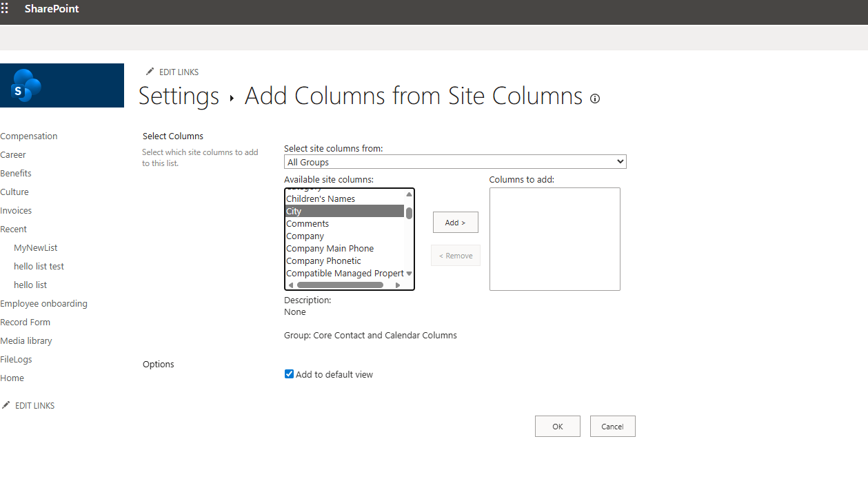Screen dimensions: 868x501
Task: Click the bottom EDIT LINKS pencil icon
Action: tap(6, 405)
